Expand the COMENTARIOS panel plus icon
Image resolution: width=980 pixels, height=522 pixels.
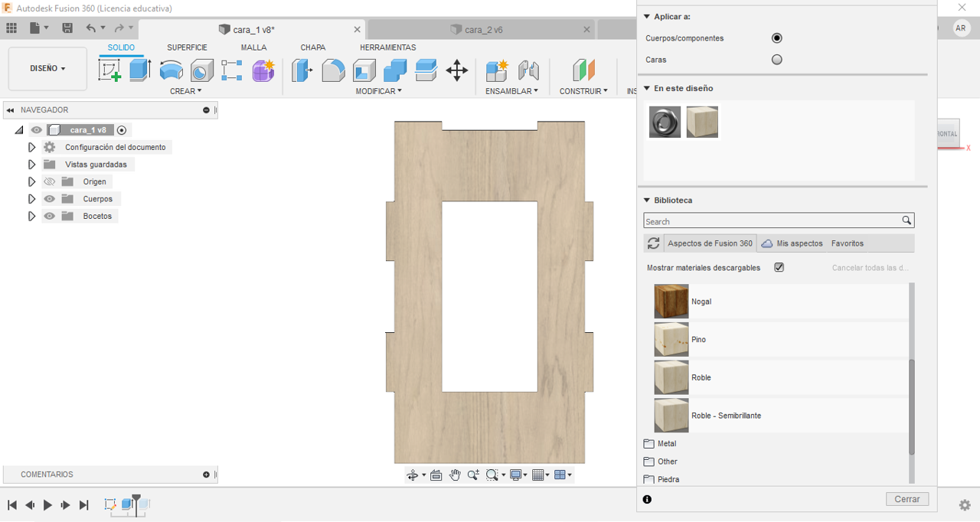[x=206, y=475]
